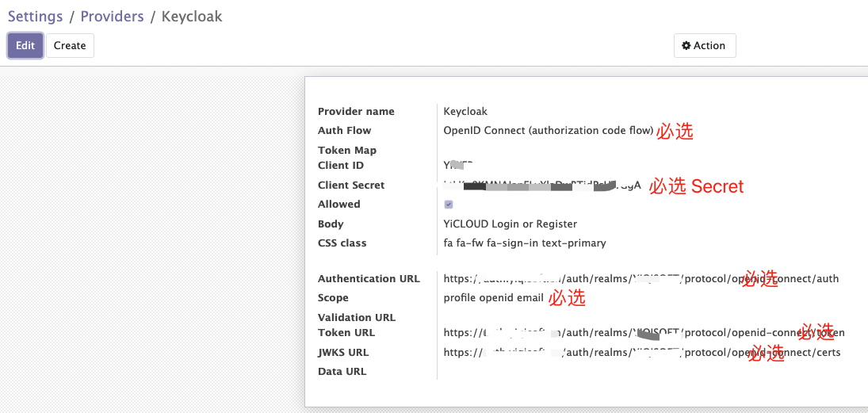868x413 pixels.
Task: Toggle the Allowed checkbox
Action: (x=449, y=205)
